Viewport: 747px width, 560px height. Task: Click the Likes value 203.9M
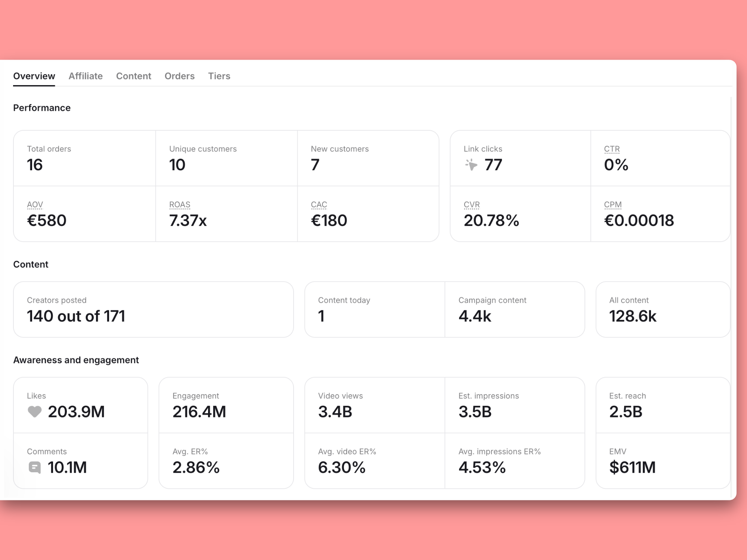click(76, 412)
